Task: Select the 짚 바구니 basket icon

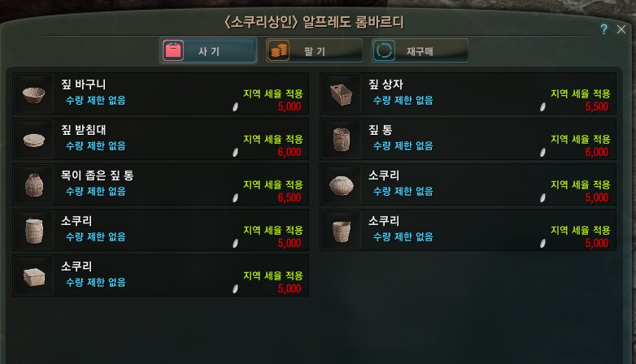Action: (33, 94)
